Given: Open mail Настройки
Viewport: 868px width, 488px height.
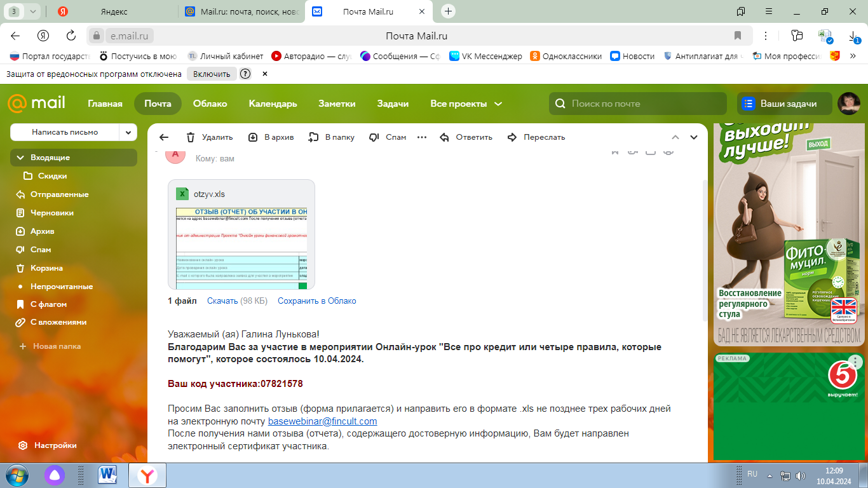Looking at the screenshot, I should pos(48,445).
